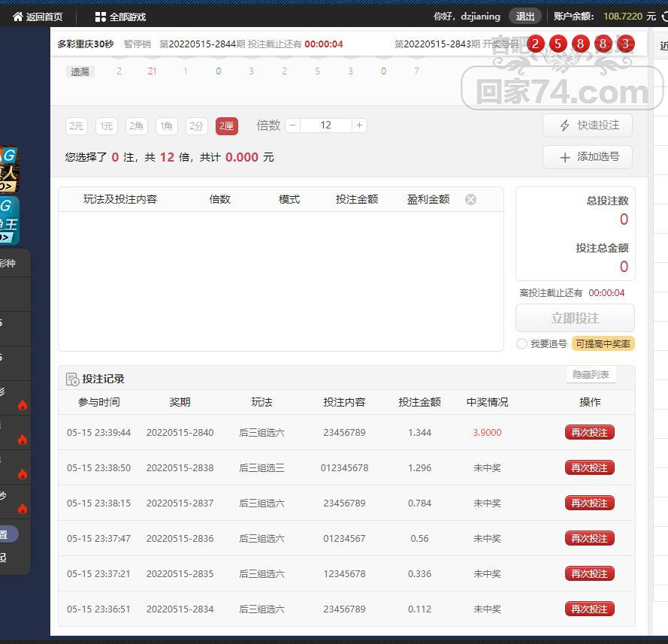Clear the bet list with the X icon
Screen dimensions: 668x644
click(470, 199)
